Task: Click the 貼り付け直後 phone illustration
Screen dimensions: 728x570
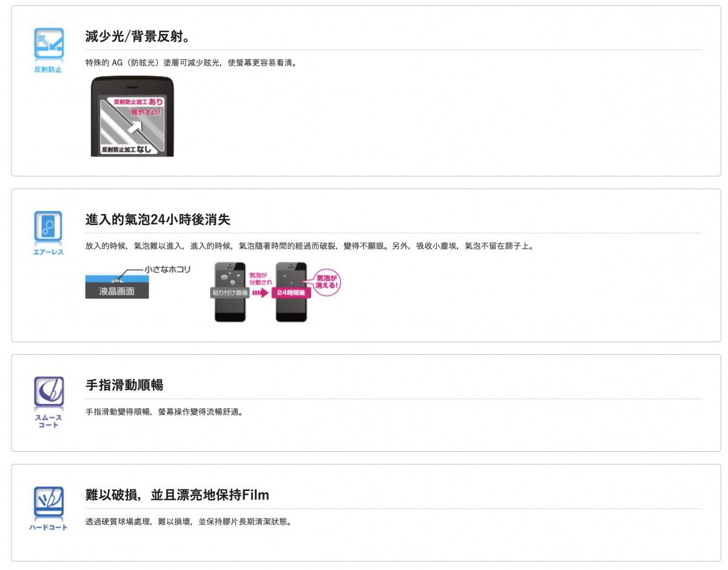Action: 230,292
